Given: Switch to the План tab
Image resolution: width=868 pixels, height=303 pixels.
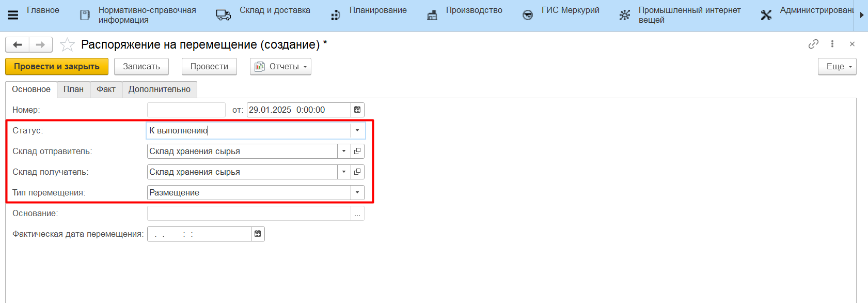Looking at the screenshot, I should pyautogui.click(x=73, y=89).
